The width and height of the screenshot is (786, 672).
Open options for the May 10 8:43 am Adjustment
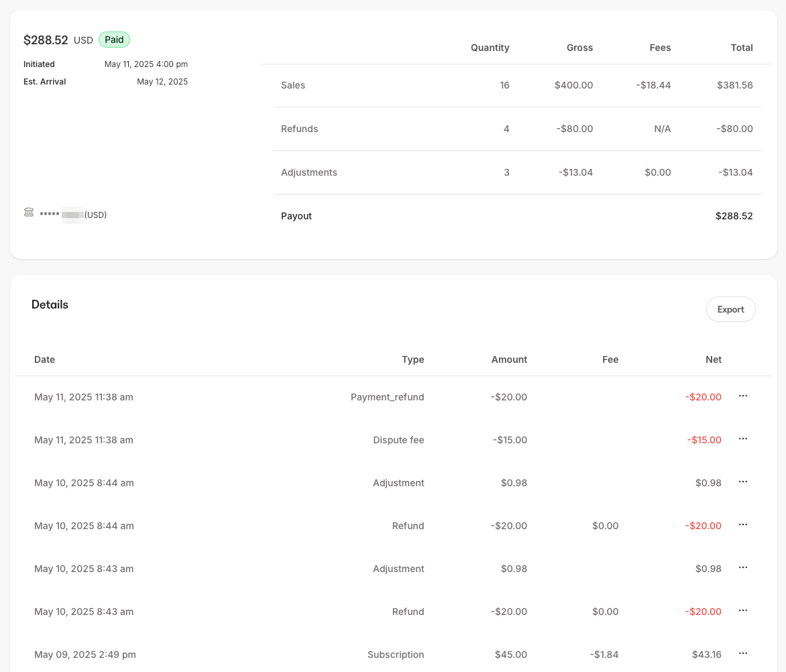pyautogui.click(x=742, y=568)
